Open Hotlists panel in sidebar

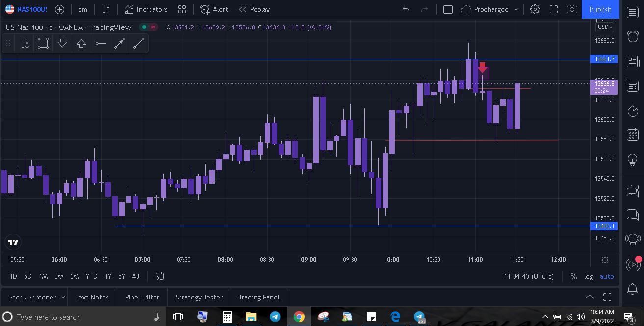pos(633,110)
